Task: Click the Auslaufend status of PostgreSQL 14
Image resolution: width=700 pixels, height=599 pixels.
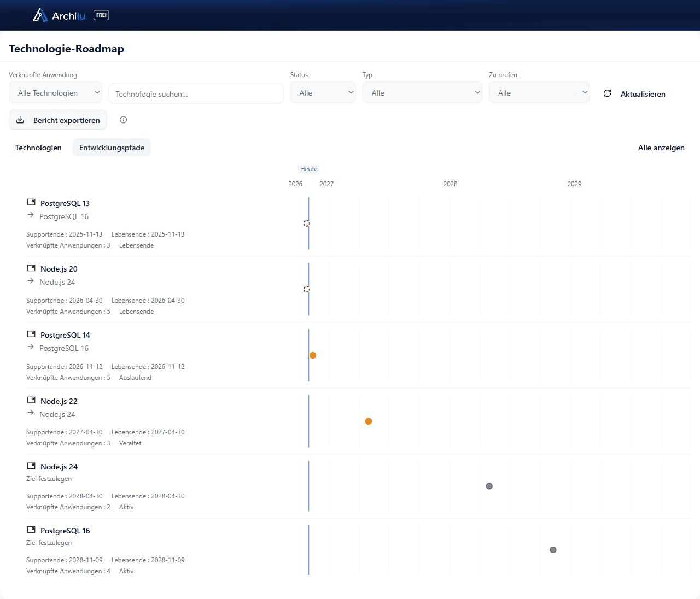Action: tap(135, 378)
